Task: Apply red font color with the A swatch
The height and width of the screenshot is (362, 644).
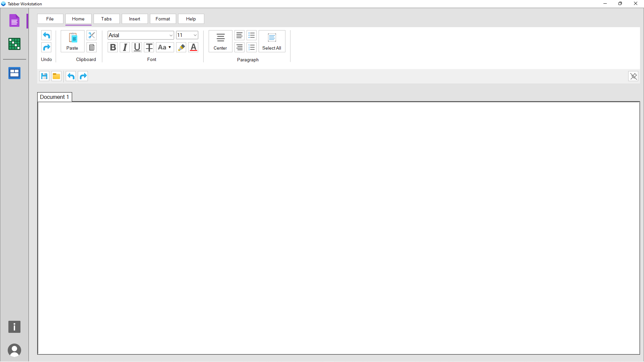Action: tap(193, 47)
